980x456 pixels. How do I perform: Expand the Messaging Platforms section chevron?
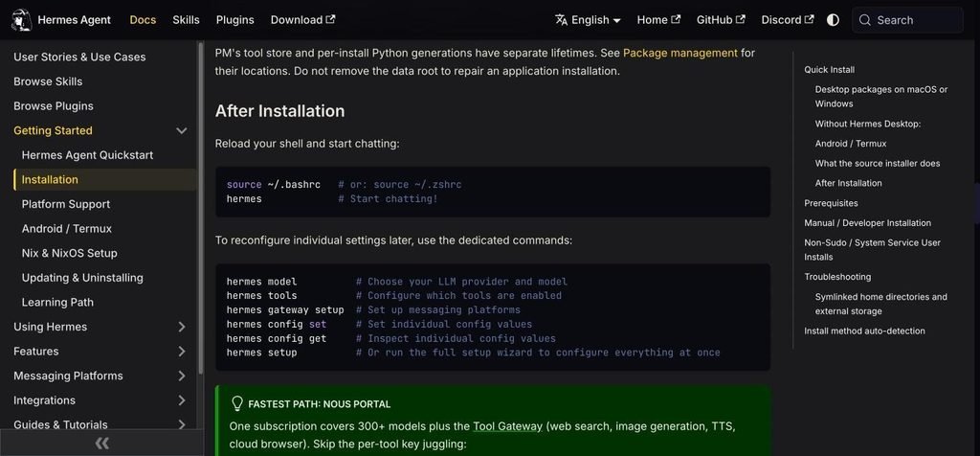tap(181, 376)
